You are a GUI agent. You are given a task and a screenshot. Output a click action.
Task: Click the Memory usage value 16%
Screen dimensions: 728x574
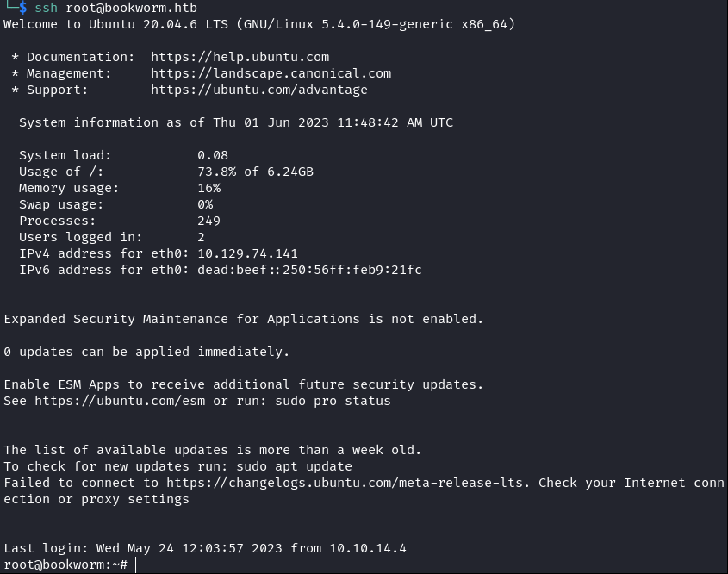click(x=208, y=188)
